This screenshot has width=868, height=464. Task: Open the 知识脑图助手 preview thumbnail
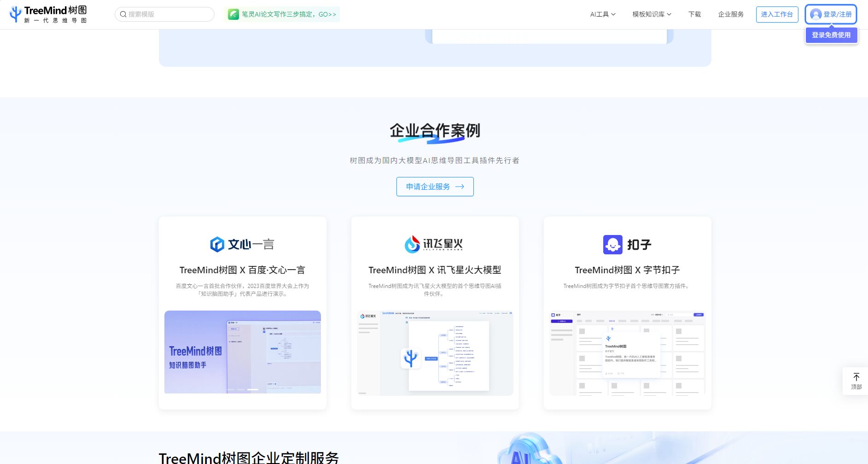point(242,352)
